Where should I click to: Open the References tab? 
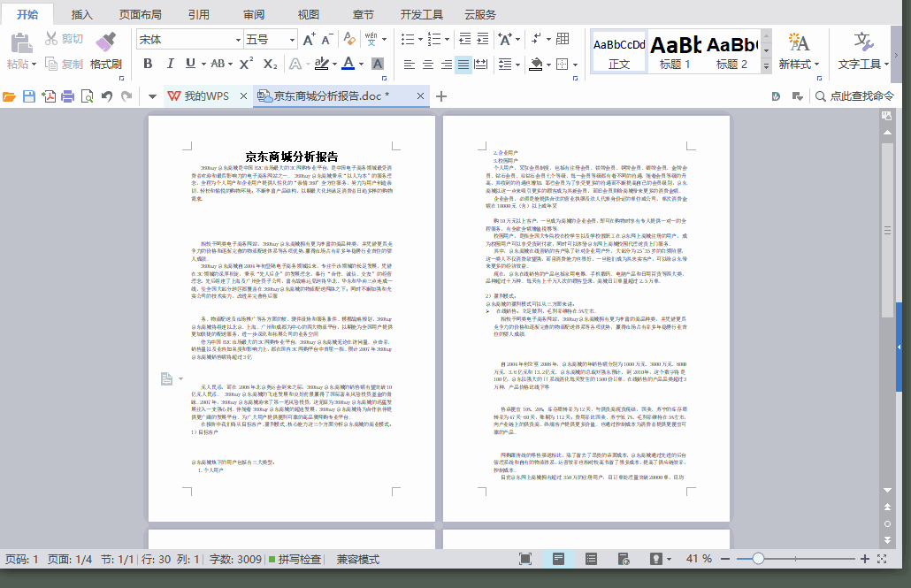199,14
